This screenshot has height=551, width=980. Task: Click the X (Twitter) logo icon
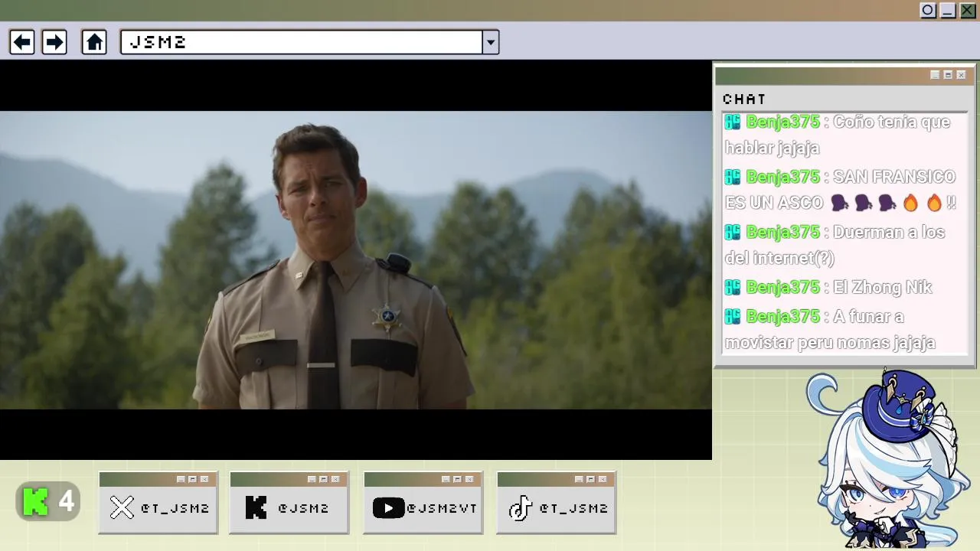point(122,507)
